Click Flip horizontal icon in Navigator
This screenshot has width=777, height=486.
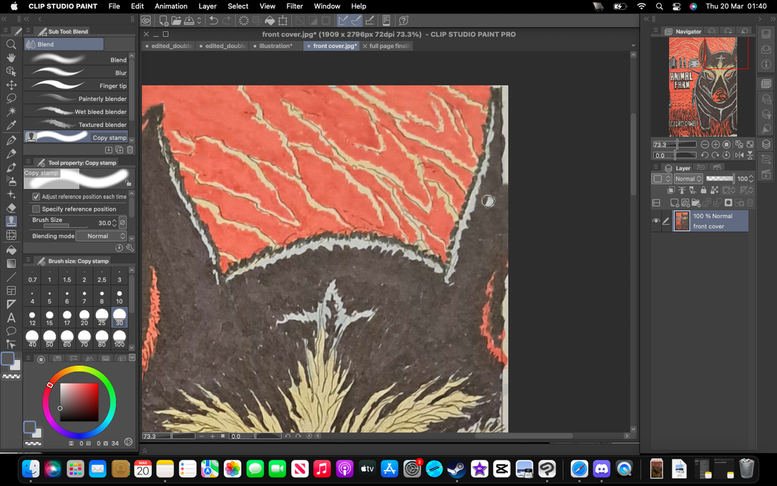[739, 155]
